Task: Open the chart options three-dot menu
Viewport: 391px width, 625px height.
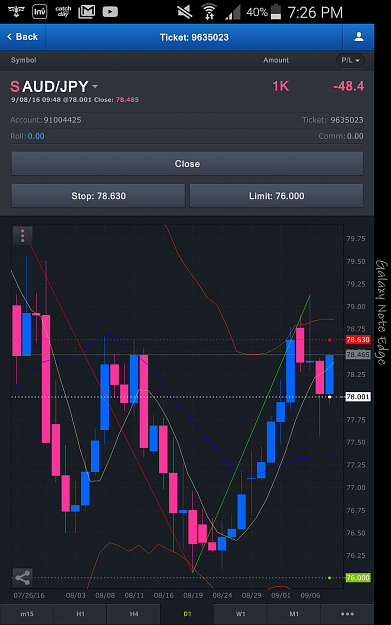Action: (22, 235)
